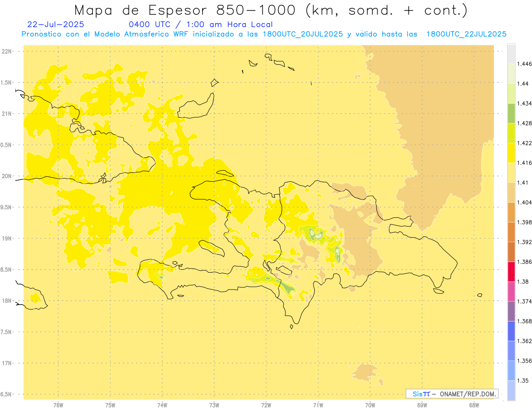Pick the purple legend swatch between 1.368 and 1.374
Screen dimensions: 532x411
(x=511, y=311)
